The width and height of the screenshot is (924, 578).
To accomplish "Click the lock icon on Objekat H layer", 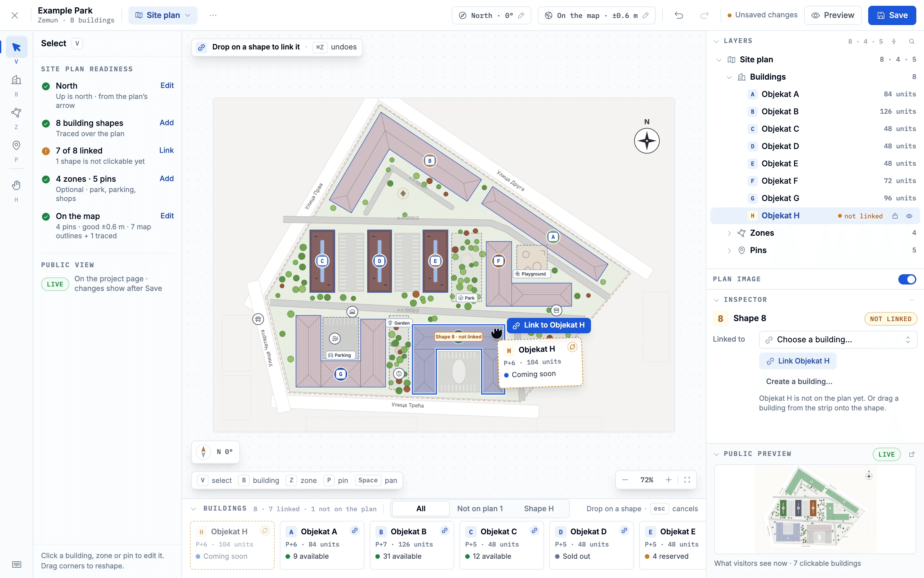I will 895,216.
